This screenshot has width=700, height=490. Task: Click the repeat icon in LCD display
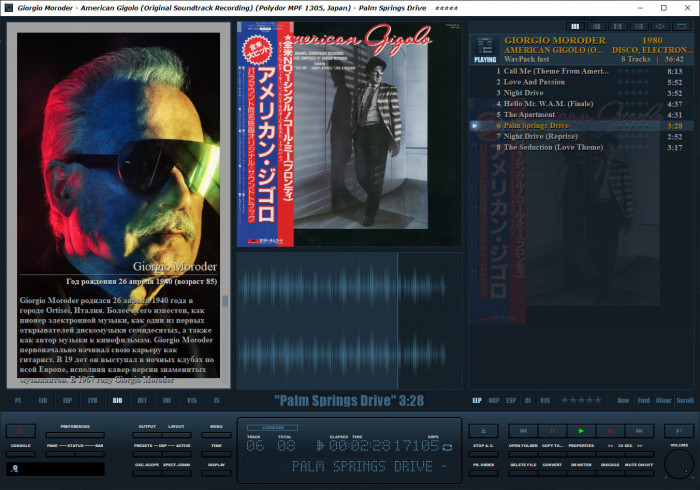point(447,446)
